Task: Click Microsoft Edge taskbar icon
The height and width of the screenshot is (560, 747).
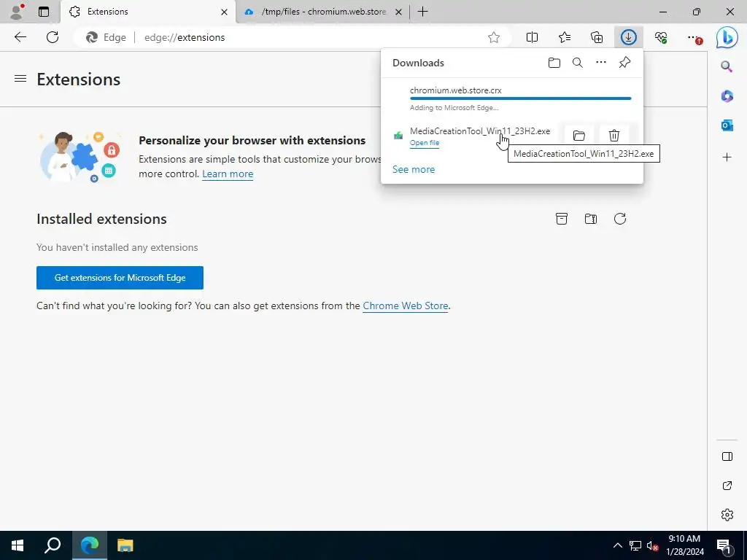Action: [x=90, y=545]
